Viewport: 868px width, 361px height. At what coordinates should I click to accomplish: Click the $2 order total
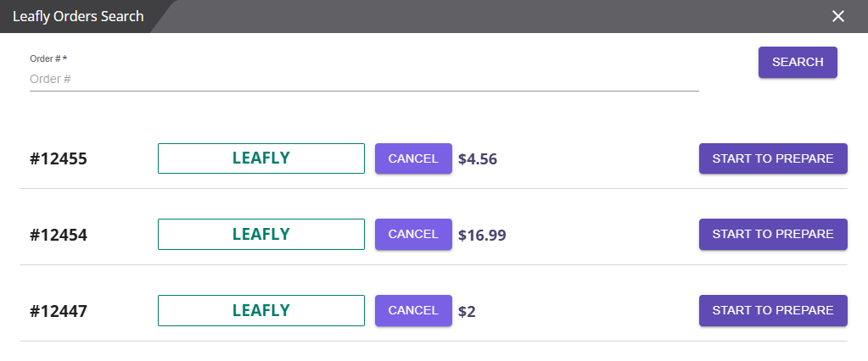click(467, 311)
